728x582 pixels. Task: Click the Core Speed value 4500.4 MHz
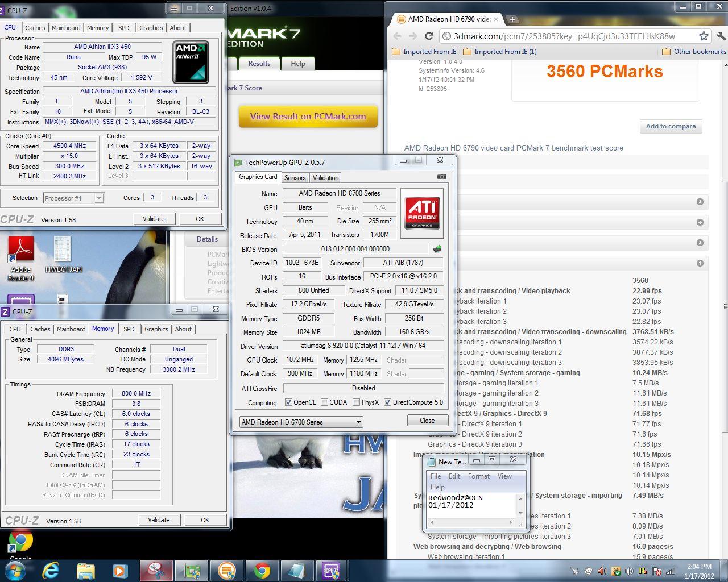click(x=69, y=146)
